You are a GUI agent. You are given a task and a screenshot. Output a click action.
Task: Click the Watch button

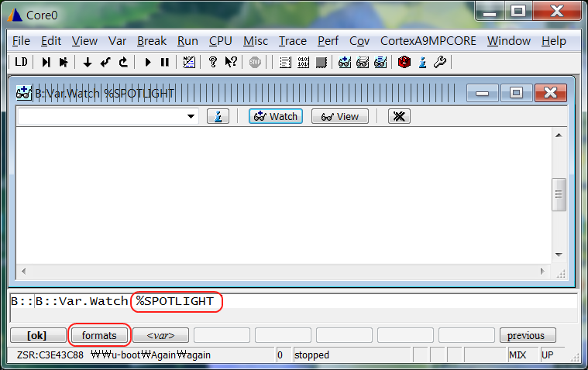276,116
